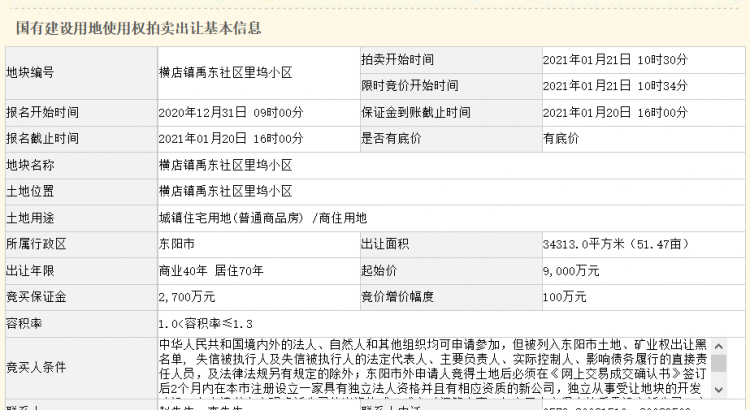Click the 土地位置 value text

(x=225, y=190)
